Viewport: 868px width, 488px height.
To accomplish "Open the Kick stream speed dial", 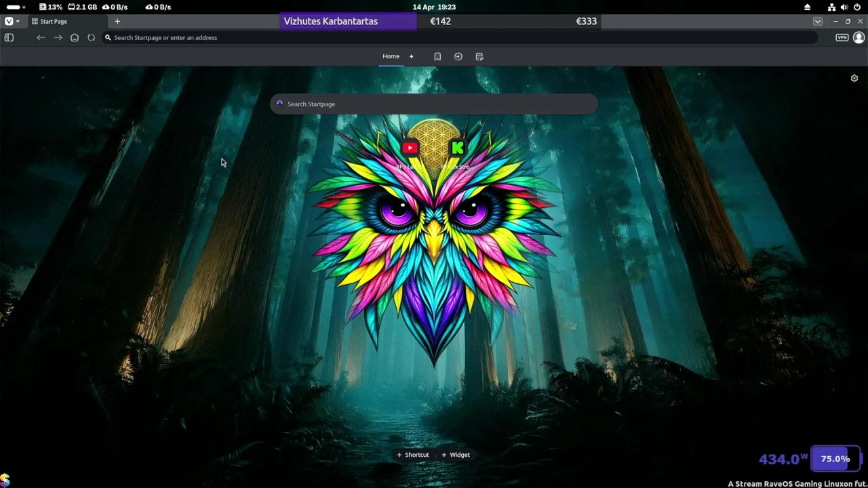I will [x=458, y=148].
